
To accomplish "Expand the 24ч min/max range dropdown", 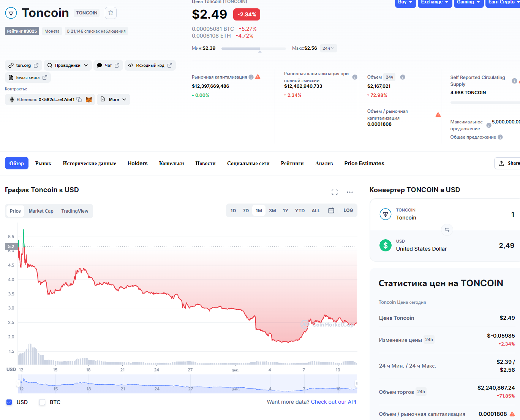I will point(328,48).
